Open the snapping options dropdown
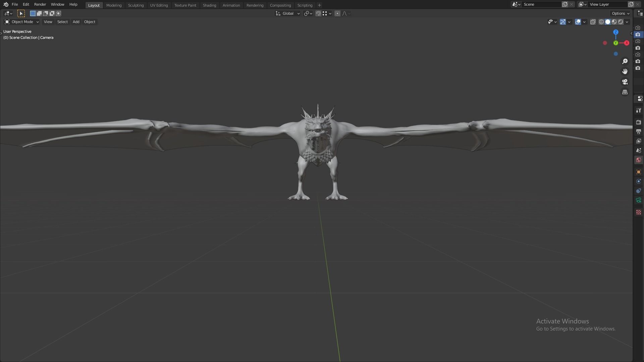 [x=327, y=13]
